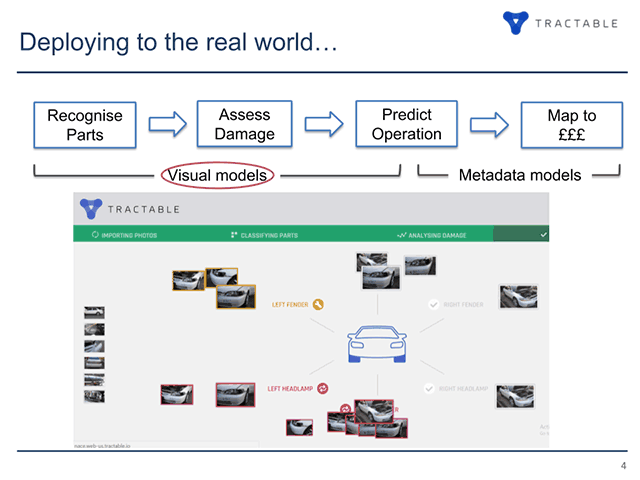Open the car photo next to Right Fender
Image resolution: width=640 pixels, height=480 pixels.
(518, 296)
